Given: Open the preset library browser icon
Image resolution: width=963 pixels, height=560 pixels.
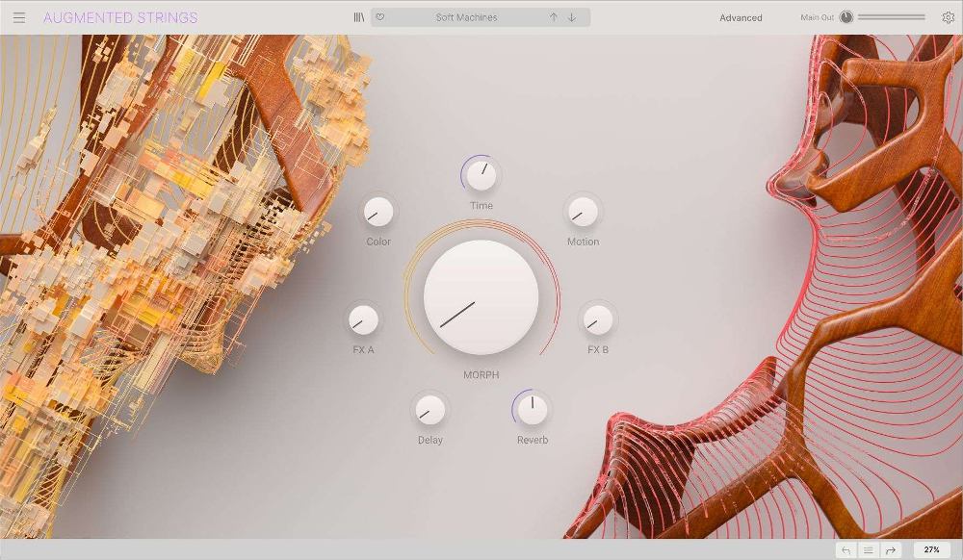Looking at the screenshot, I should click(357, 16).
